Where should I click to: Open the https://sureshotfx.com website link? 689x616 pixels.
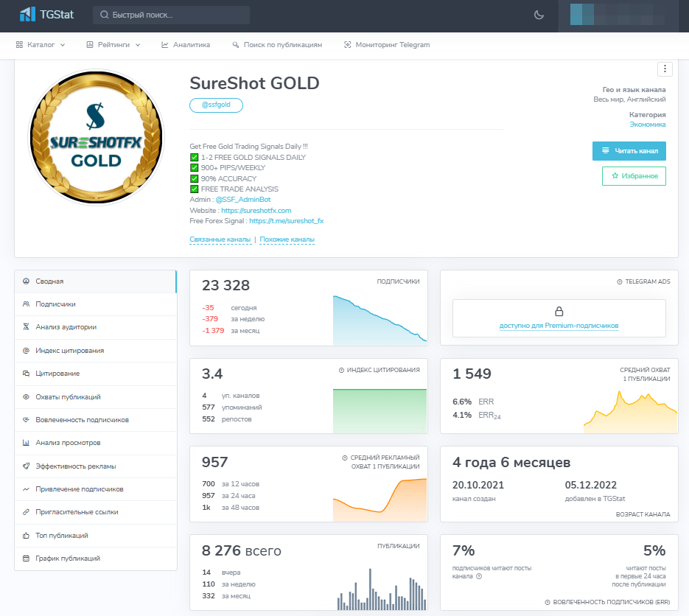256,211
